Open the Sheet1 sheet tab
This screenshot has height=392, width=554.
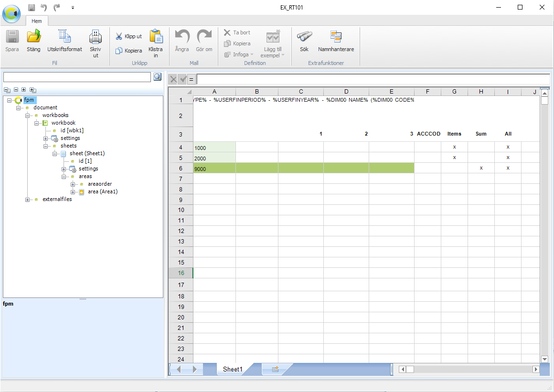233,369
